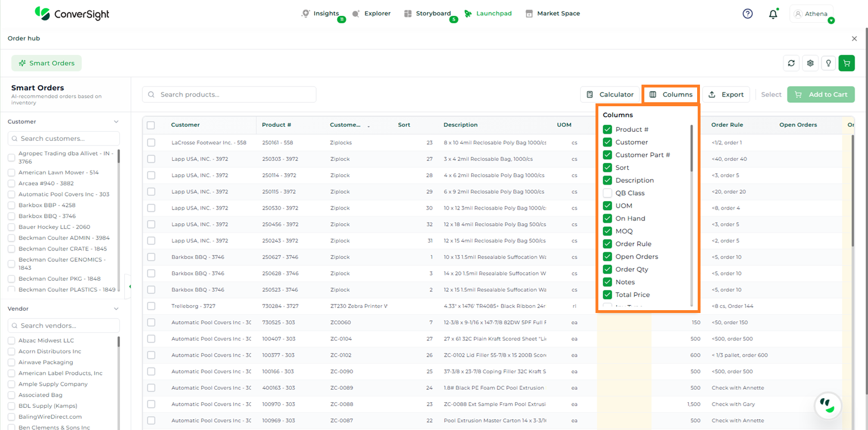Uncheck the MOQ column checkbox
Image resolution: width=868 pixels, height=430 pixels.
[x=607, y=231]
